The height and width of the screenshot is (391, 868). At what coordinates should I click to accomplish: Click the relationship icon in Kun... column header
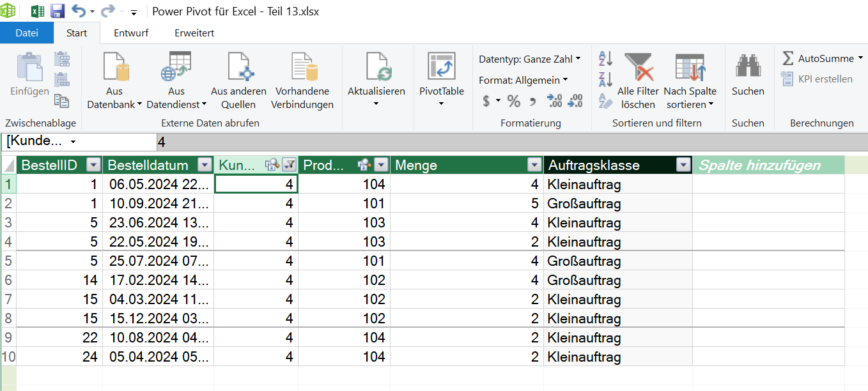[271, 165]
